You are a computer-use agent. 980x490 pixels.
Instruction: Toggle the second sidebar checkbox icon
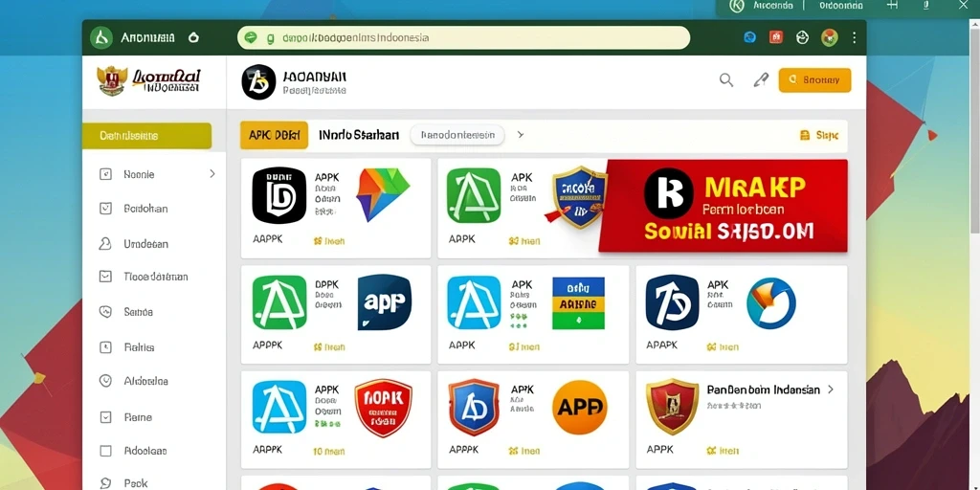105,209
